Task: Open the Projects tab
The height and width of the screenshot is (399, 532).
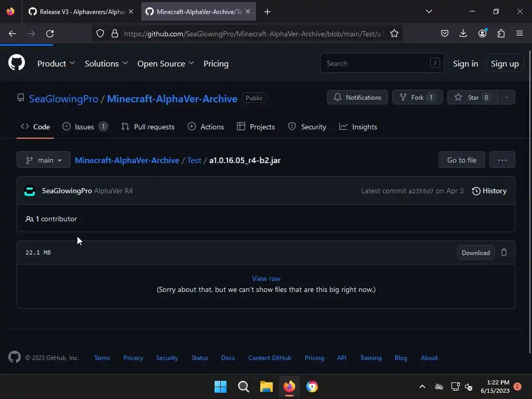Action: 256,127
